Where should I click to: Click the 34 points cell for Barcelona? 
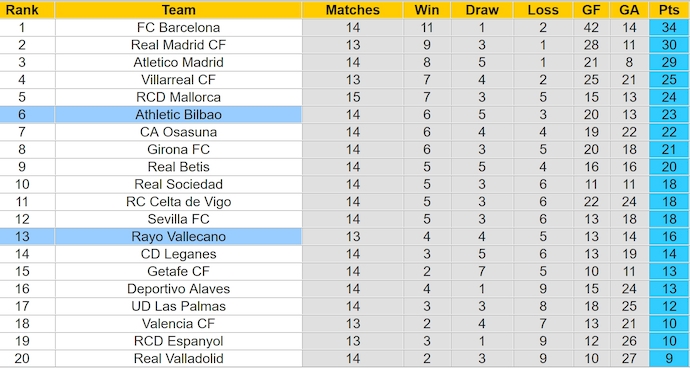tap(669, 27)
